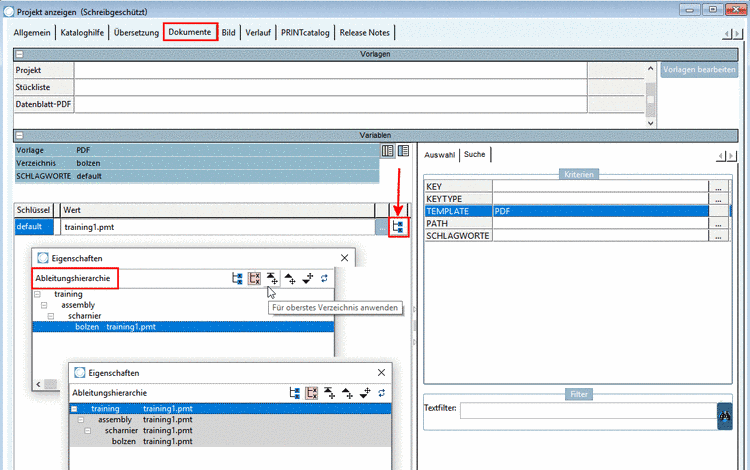Open browse button for PATH criterion

(718, 224)
